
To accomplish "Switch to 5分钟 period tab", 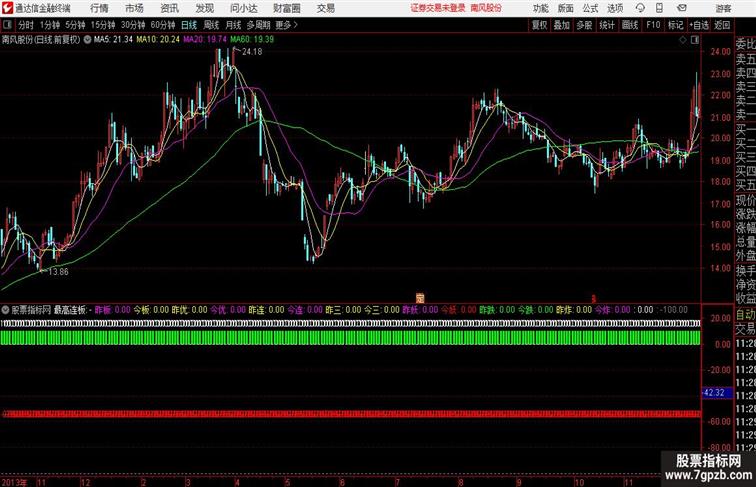I will 75,25.
